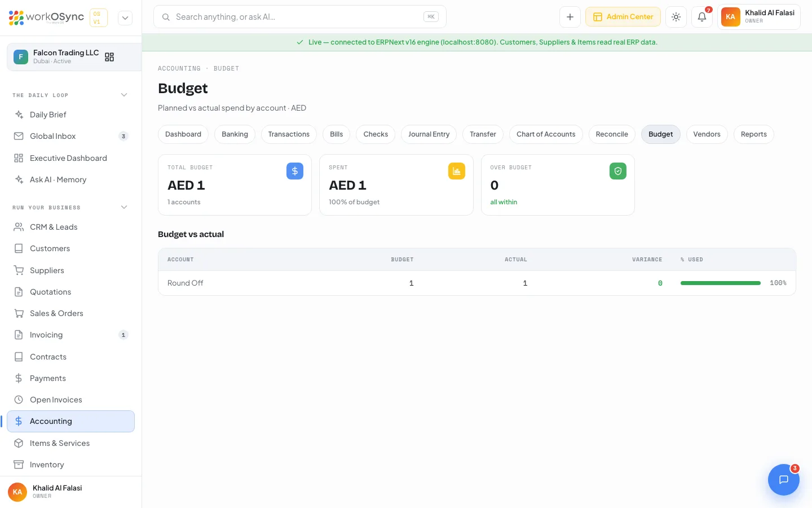Click Executive Dashboard layout icon

point(19,158)
